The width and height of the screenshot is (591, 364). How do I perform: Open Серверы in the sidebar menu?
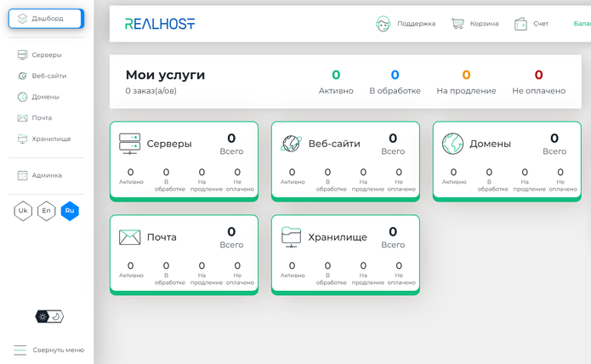point(46,55)
